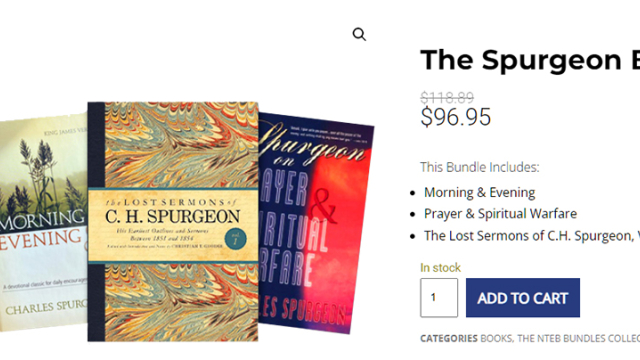This screenshot has width=640, height=360.
Task: Click the red ampersand on Spiritual Warfare cover
Action: point(324,206)
